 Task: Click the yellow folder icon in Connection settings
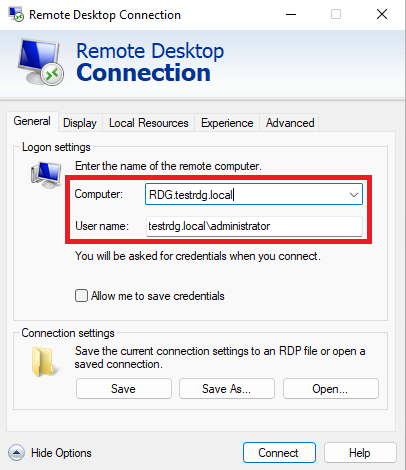[x=45, y=362]
